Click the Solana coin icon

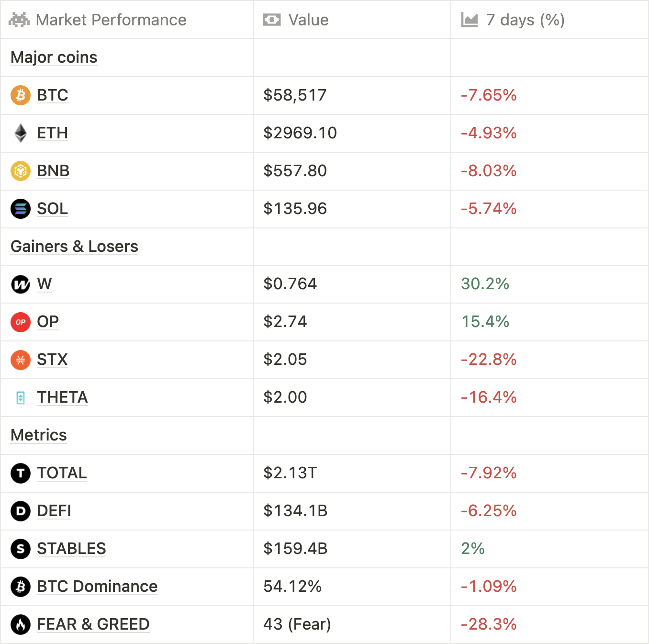click(x=21, y=209)
